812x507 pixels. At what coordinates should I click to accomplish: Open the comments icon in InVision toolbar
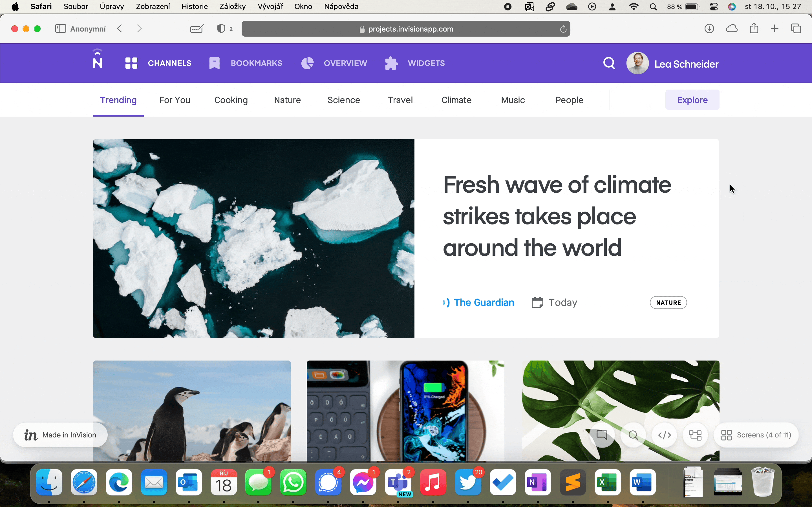coord(602,435)
